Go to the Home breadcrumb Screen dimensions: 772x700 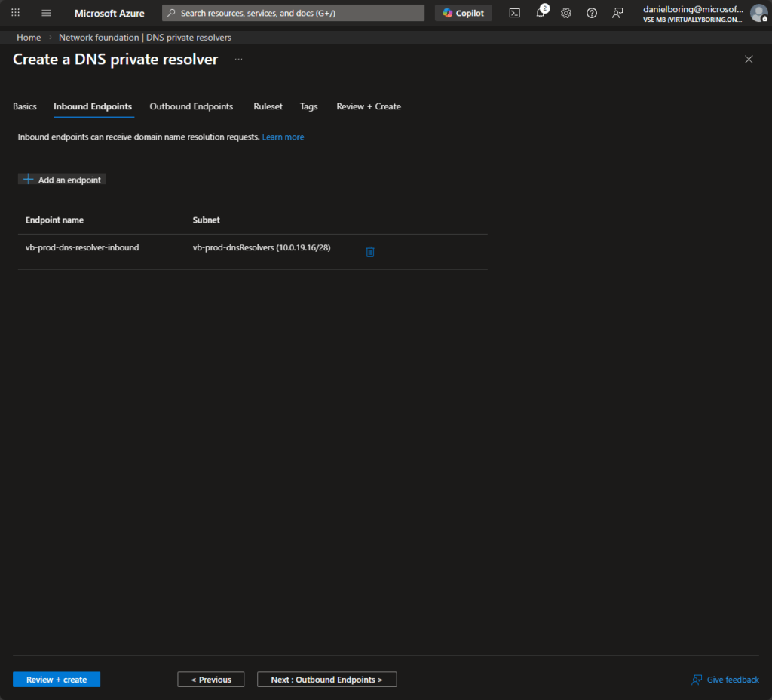(29, 38)
